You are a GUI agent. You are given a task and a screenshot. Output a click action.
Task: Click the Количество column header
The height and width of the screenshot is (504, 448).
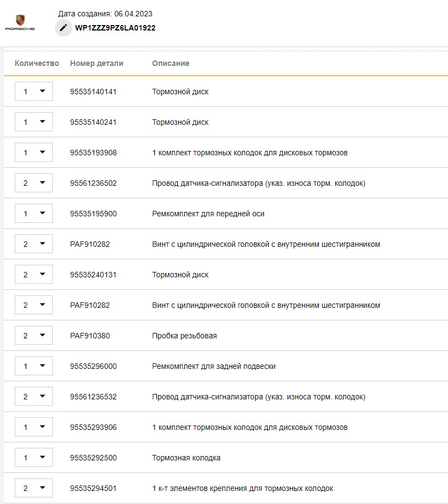37,63
